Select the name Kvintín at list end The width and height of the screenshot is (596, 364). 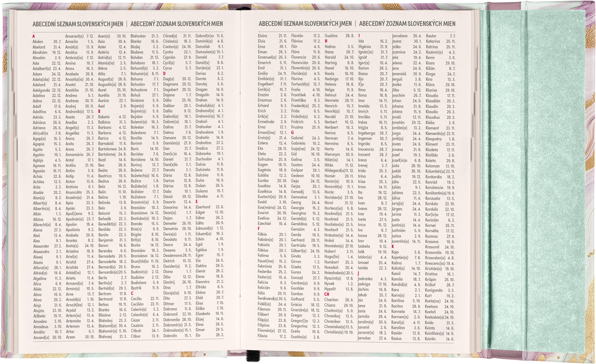click(x=430, y=339)
